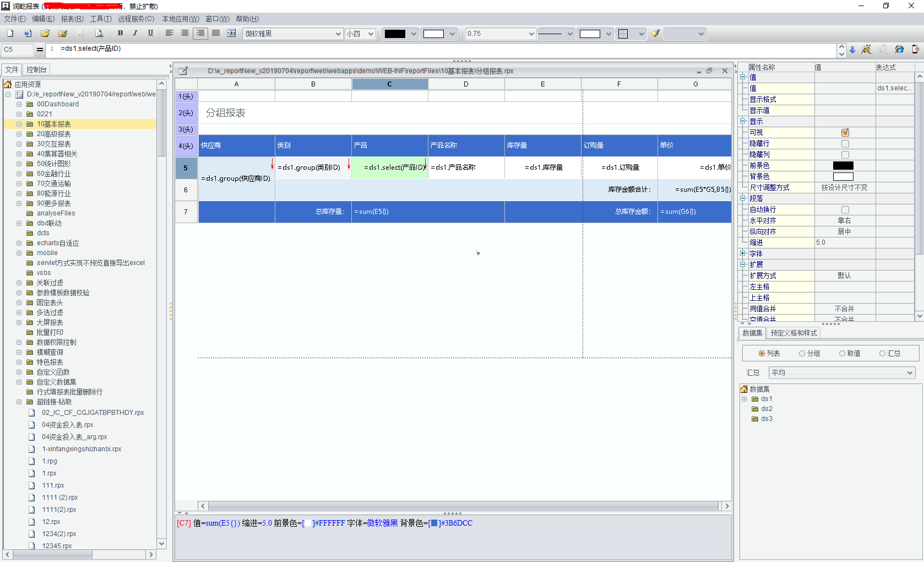Open file using the folder toolbar icon
The image size is (924, 562).
[45, 34]
